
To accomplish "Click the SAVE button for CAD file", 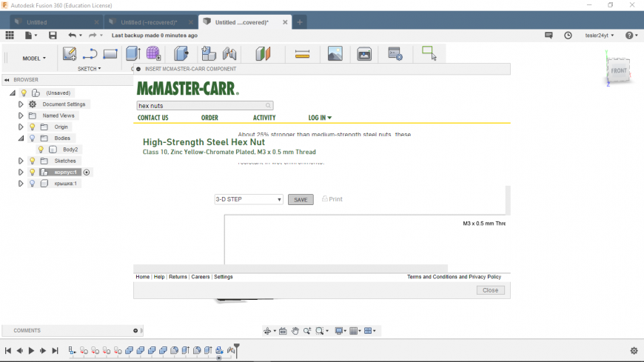I will 301,200.
